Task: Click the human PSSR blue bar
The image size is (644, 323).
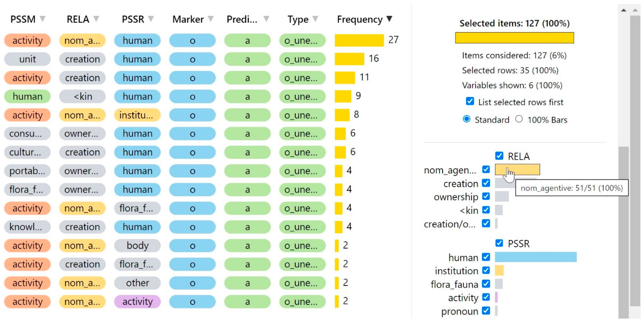Action: tap(536, 257)
